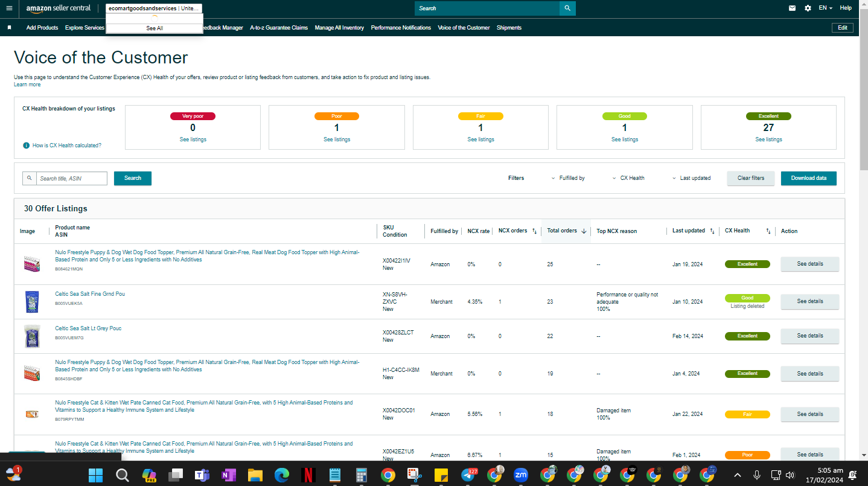
Task: Open Microsoft Teams from the taskbar
Action: coord(202,475)
